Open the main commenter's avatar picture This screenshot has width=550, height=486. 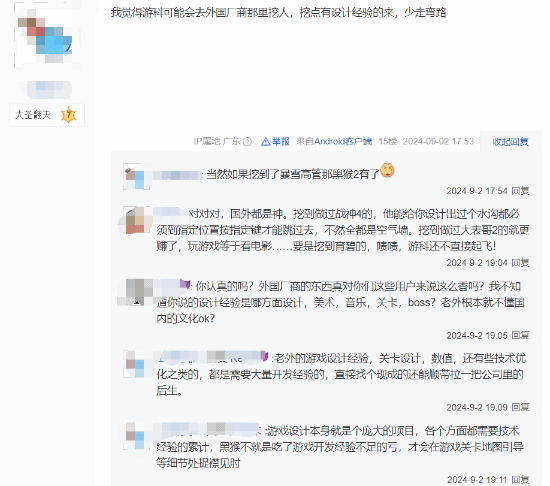click(47, 35)
